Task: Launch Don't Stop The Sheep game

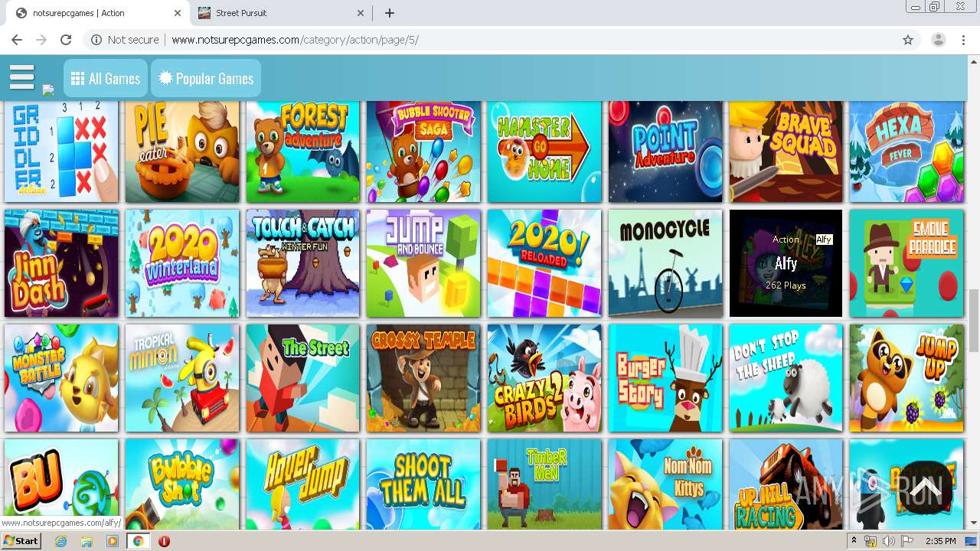Action: coord(786,378)
